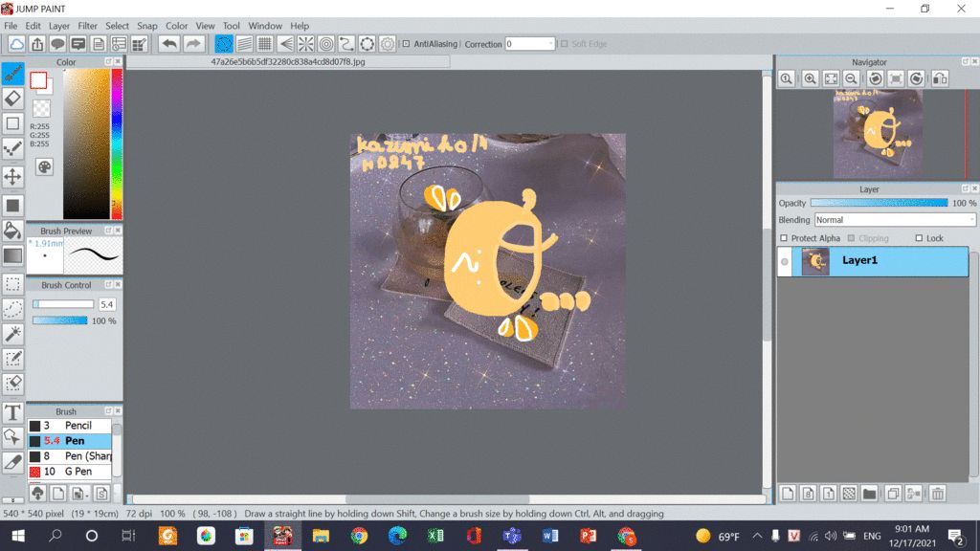Click the new layer button in Layer panel

(788, 494)
